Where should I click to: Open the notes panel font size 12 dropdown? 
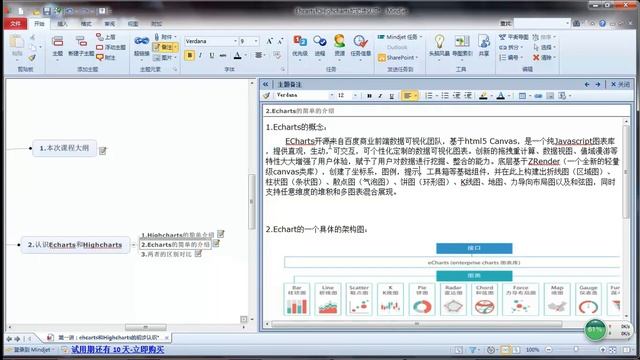[x=355, y=96]
